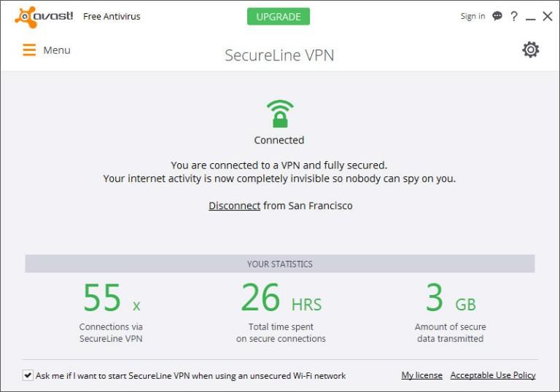Minimize the Avast window
This screenshot has height=392, width=560.
(x=531, y=18)
